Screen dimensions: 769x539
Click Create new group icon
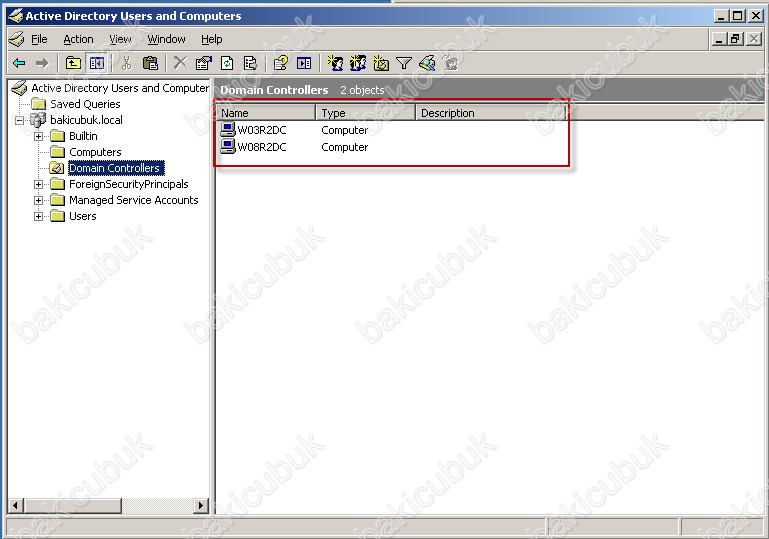click(x=358, y=63)
